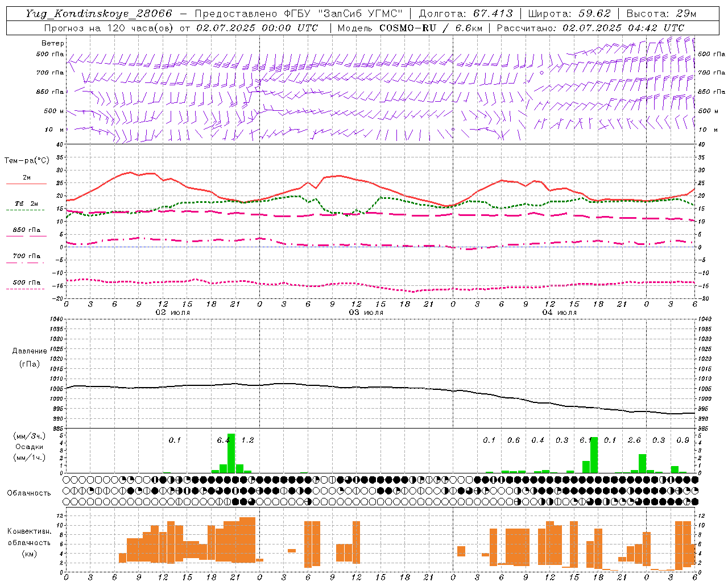The width and height of the screenshot is (728, 582).
Task: Click the '2.6' precipitation amount value
Action: [634, 440]
